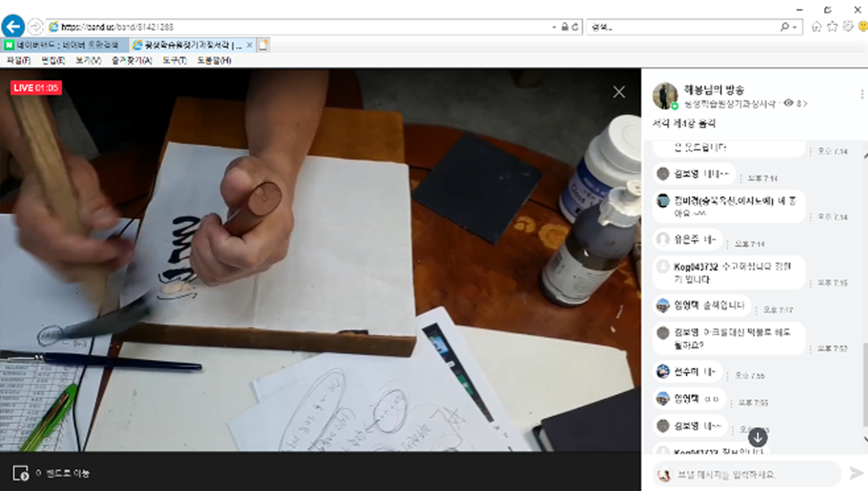Viewport: 868px width, 491px height.
Task: Click the 밴드로 이동 link below the video
Action: (x=61, y=473)
